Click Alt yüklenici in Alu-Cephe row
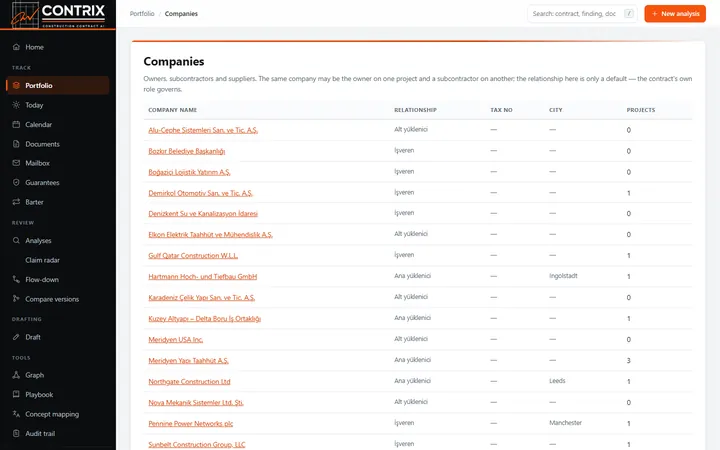Image resolution: width=720 pixels, height=450 pixels. click(x=411, y=129)
